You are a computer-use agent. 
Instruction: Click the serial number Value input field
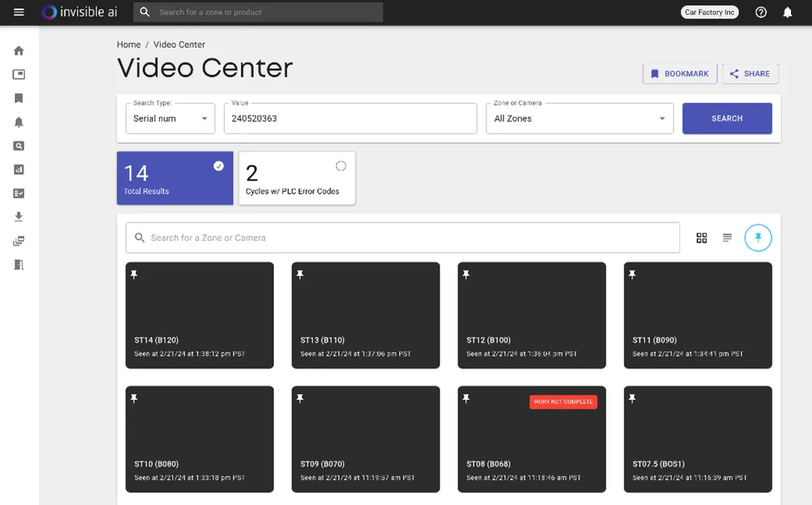tap(350, 119)
